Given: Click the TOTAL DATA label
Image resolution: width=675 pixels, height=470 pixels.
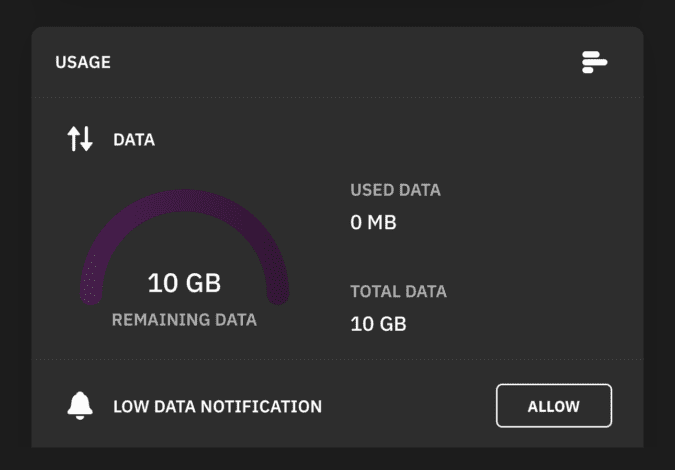Looking at the screenshot, I should point(398,292).
